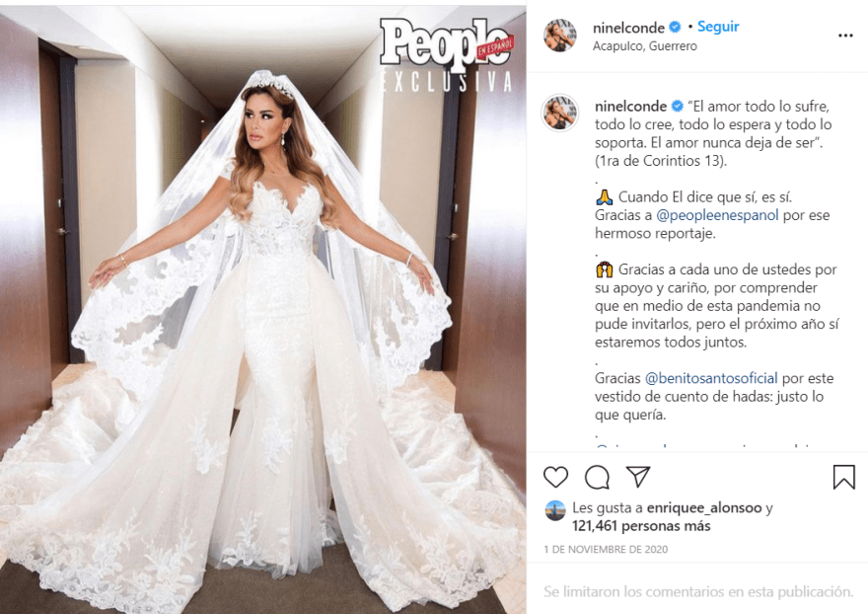Screen dimensions: 868x614
Task: Open Acapulco, Guerrero location link
Action: click(644, 46)
